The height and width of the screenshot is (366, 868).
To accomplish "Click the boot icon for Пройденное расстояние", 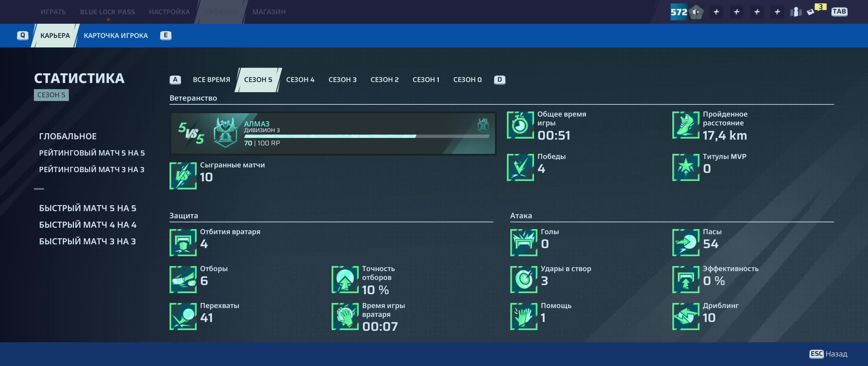I will (x=686, y=125).
